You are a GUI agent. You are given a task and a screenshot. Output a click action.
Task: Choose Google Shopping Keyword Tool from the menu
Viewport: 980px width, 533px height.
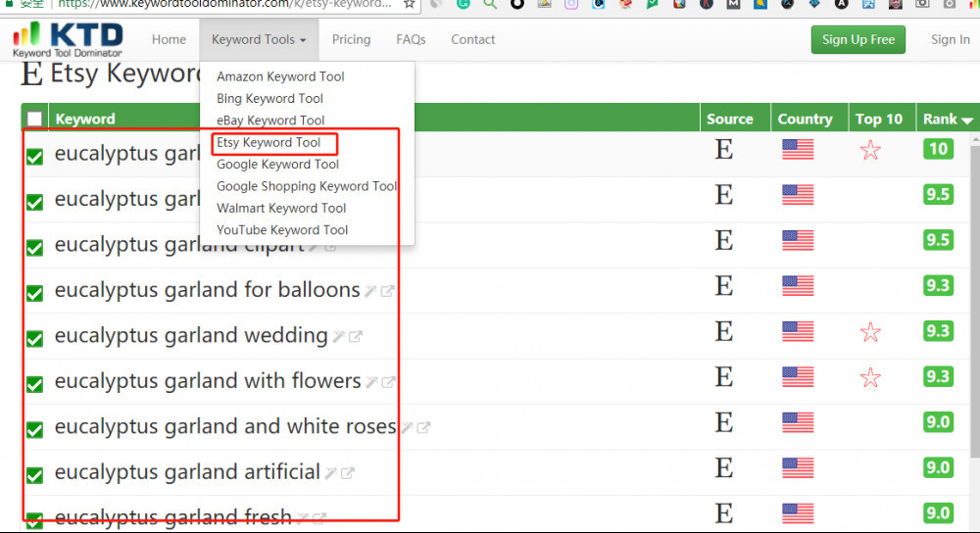[x=306, y=186]
